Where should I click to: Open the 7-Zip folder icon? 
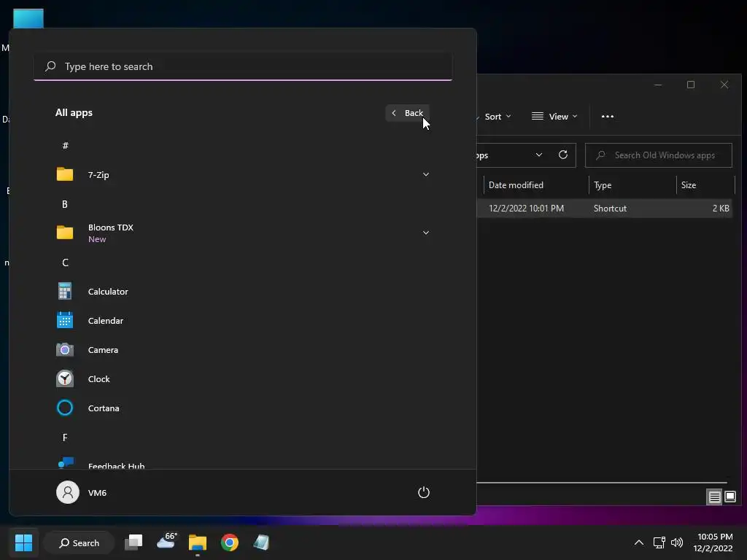65,174
